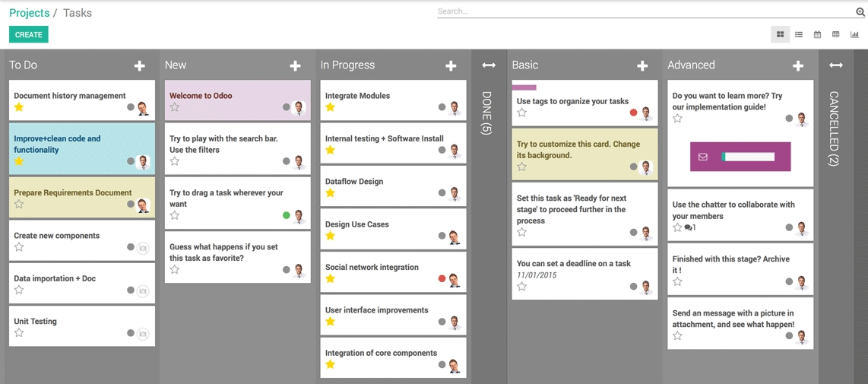Switch to the graph view icon
Viewport: 868px width, 384px height.
coord(854,34)
